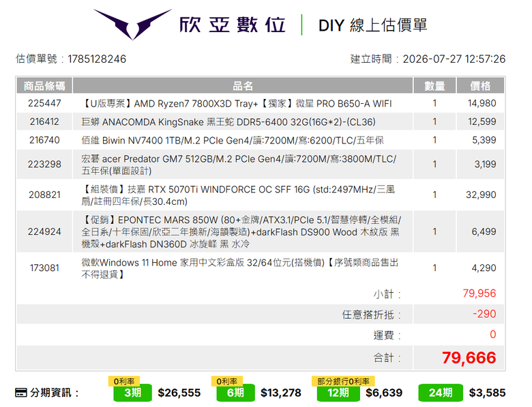532x407 pixels.
Task: Click the price 14,980
Action: [x=482, y=103]
